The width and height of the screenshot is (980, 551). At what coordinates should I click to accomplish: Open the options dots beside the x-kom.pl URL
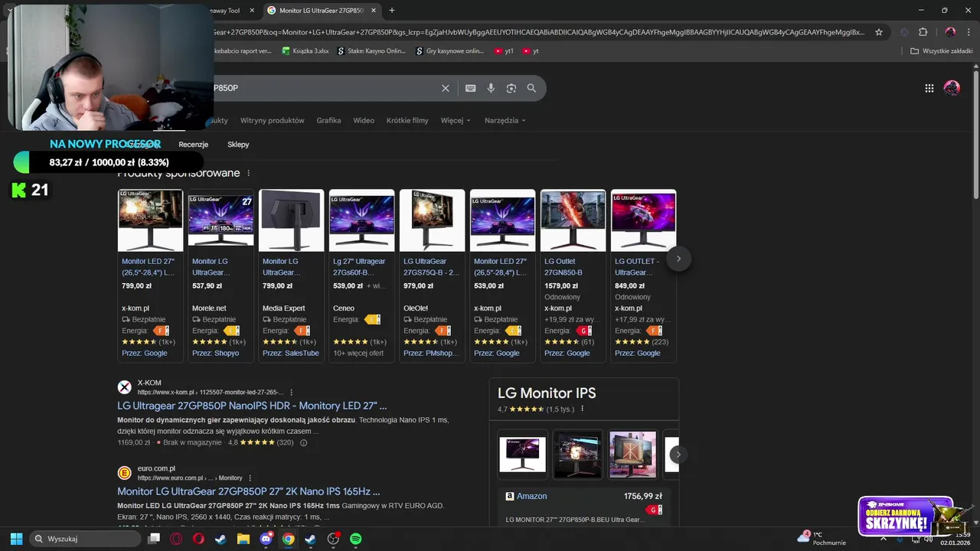pyautogui.click(x=291, y=393)
